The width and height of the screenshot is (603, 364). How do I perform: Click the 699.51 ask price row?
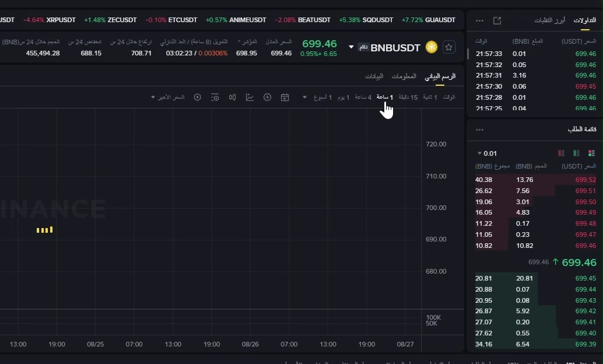click(x=535, y=191)
